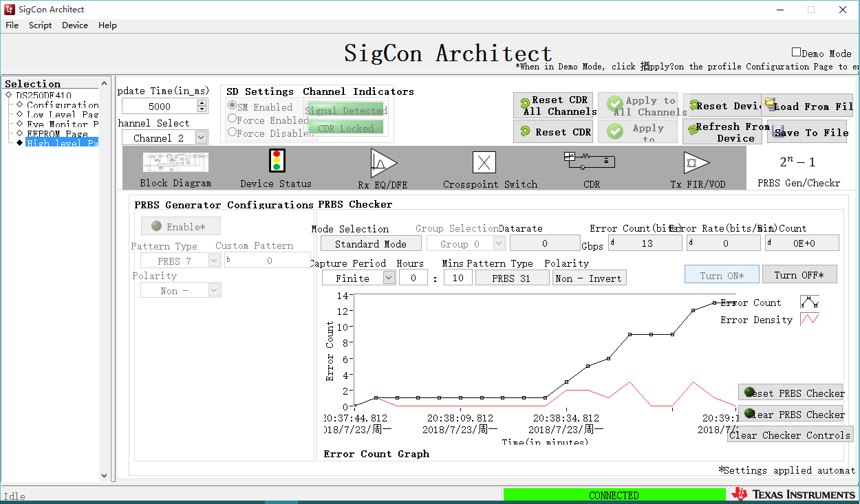Select the PRBS Gen/Checkr tab
Viewport: 860px width, 504px height.
798,168
